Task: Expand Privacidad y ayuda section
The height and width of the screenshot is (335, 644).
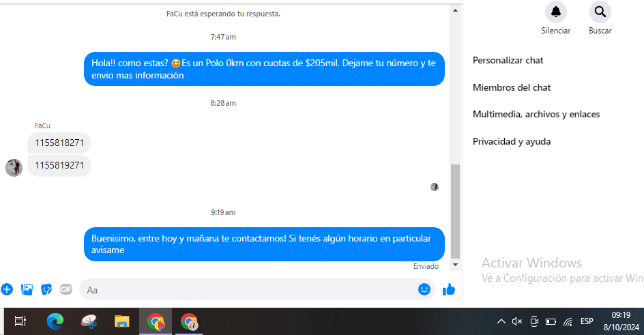Action: click(512, 141)
